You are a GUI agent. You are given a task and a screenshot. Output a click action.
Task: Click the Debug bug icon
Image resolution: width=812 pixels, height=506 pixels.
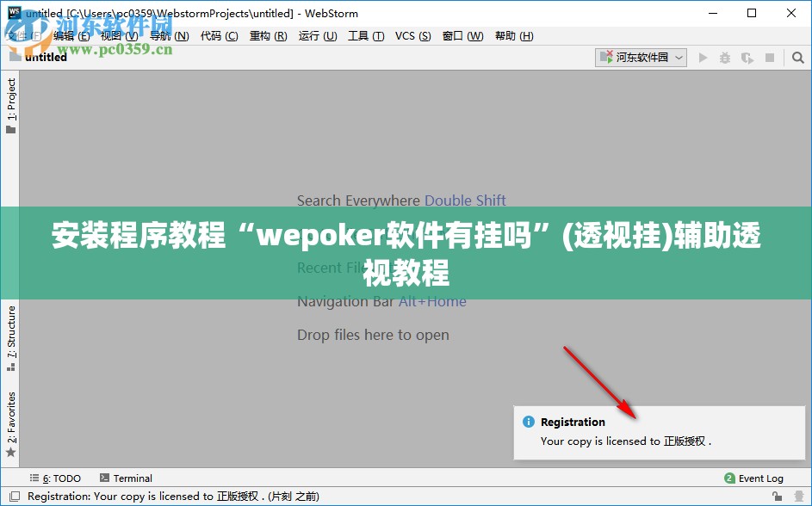[725, 58]
